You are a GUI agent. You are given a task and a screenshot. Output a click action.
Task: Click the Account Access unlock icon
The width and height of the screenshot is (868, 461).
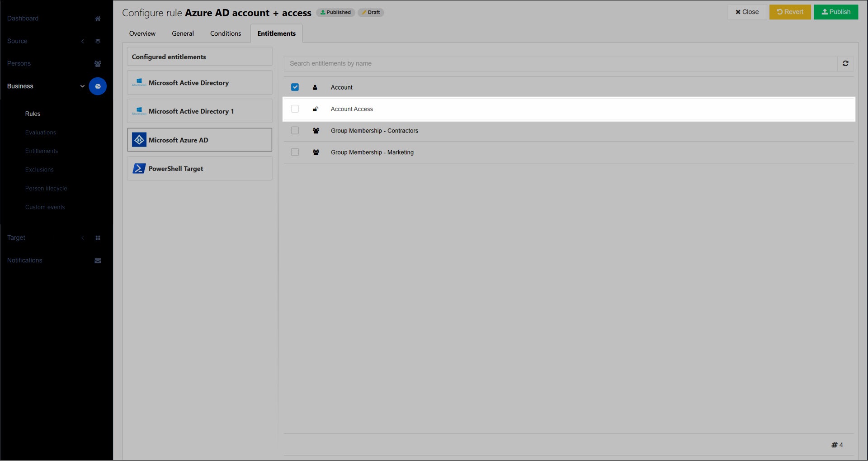pos(316,109)
